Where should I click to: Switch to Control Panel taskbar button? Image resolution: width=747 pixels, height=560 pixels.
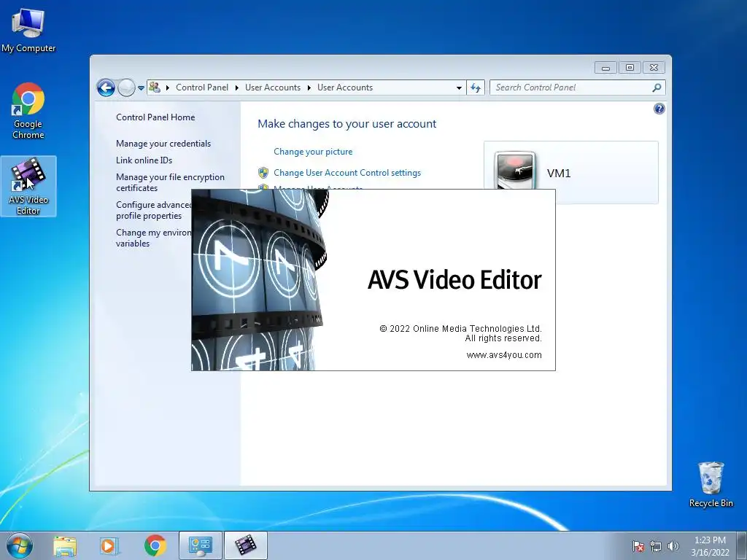tap(201, 545)
